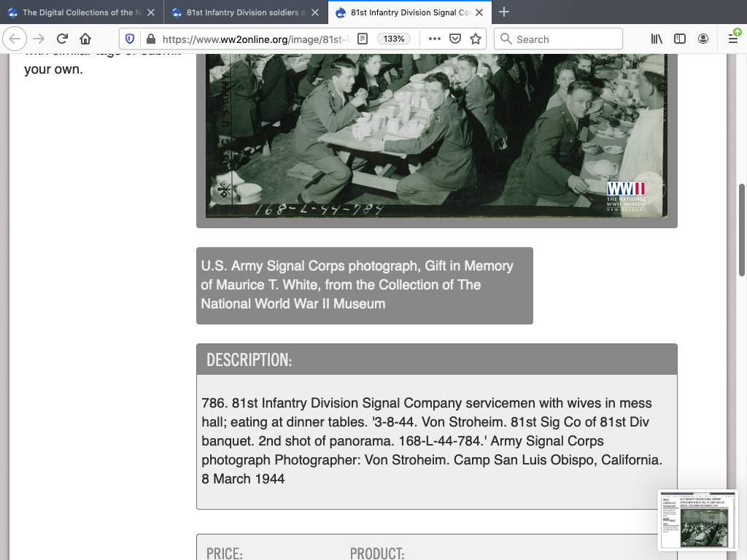Bookmark this page with the star

tap(476, 39)
